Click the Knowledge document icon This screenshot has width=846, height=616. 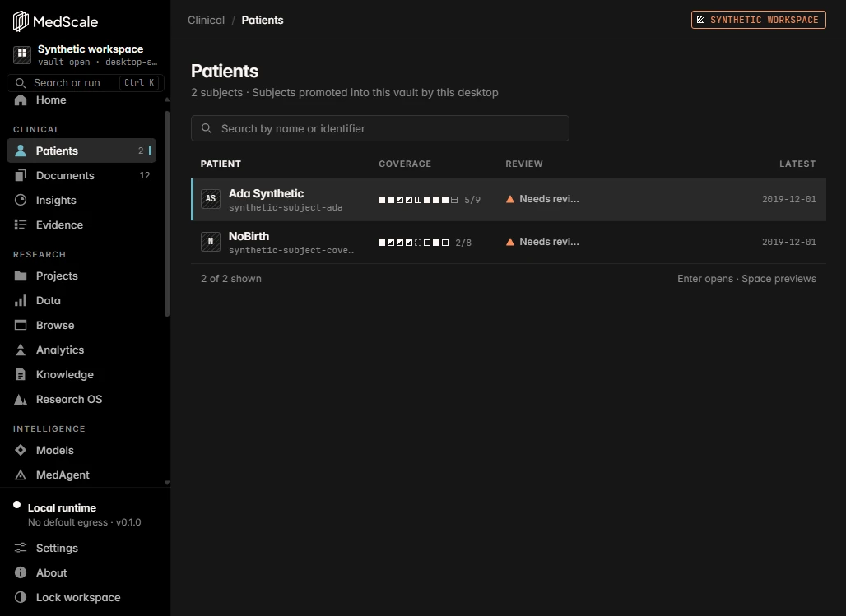(x=21, y=375)
